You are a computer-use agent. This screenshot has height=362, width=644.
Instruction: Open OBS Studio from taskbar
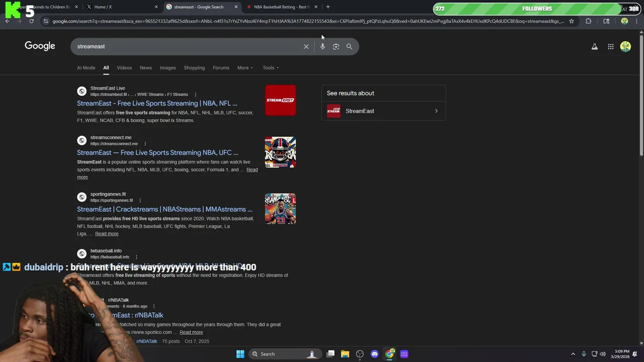(x=360, y=354)
